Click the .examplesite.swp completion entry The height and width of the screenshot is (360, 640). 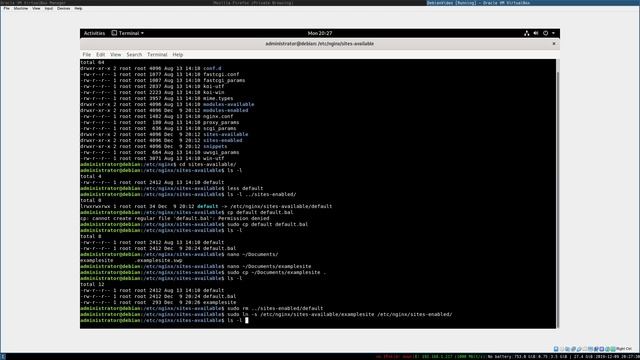pyautogui.click(x=159, y=260)
